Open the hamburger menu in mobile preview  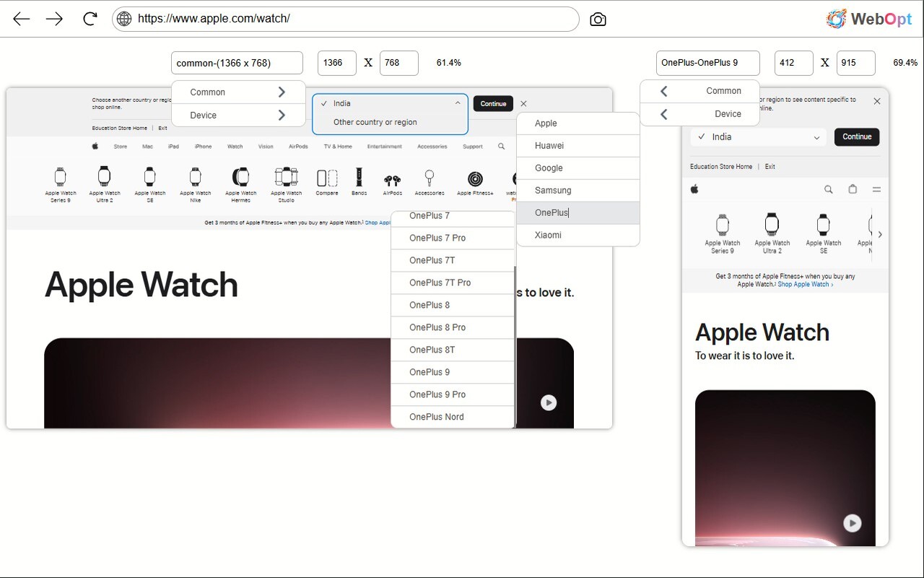click(x=876, y=189)
